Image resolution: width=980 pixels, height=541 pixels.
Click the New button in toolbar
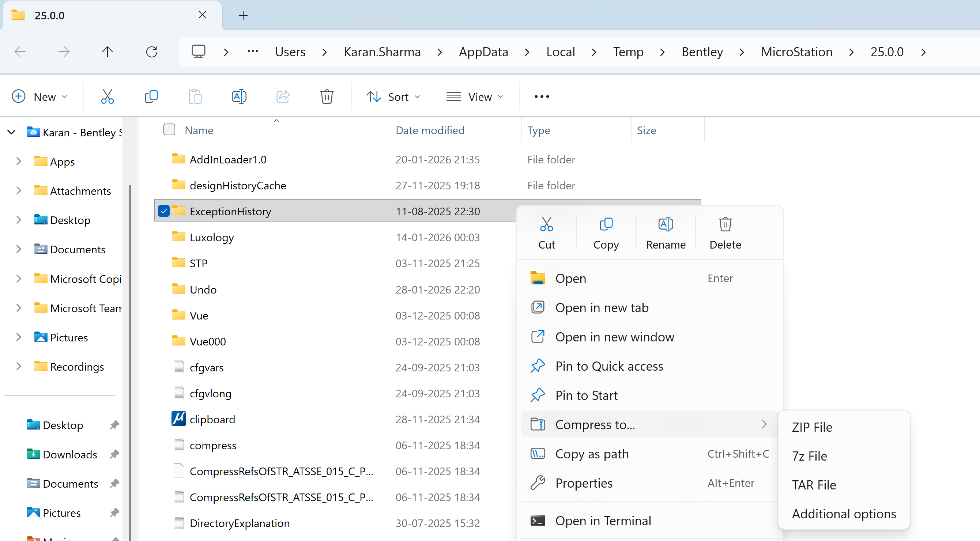(39, 97)
